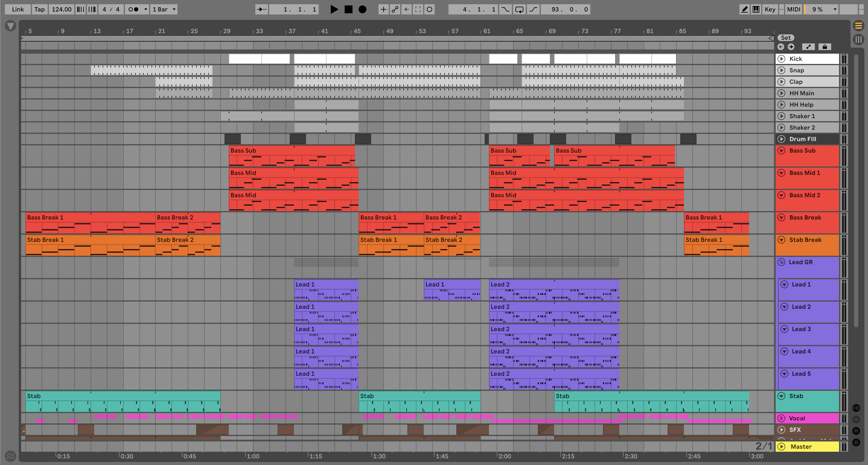Enable the Computer MIDI Keyboard icon

click(x=756, y=9)
